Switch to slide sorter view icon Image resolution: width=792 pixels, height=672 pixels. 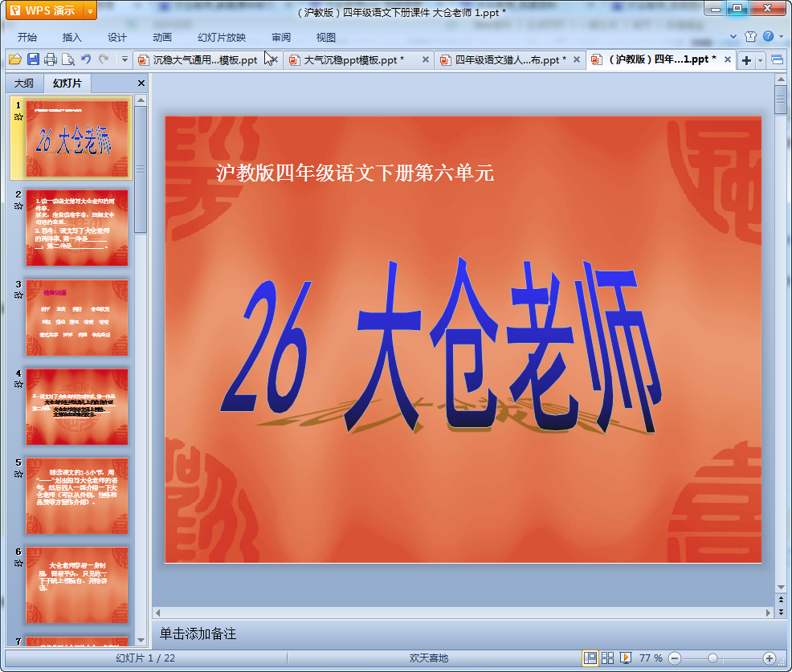607,658
